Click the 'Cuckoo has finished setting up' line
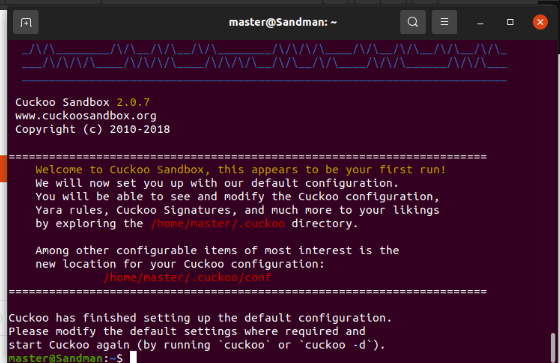The height and width of the screenshot is (363, 560). pos(200,318)
